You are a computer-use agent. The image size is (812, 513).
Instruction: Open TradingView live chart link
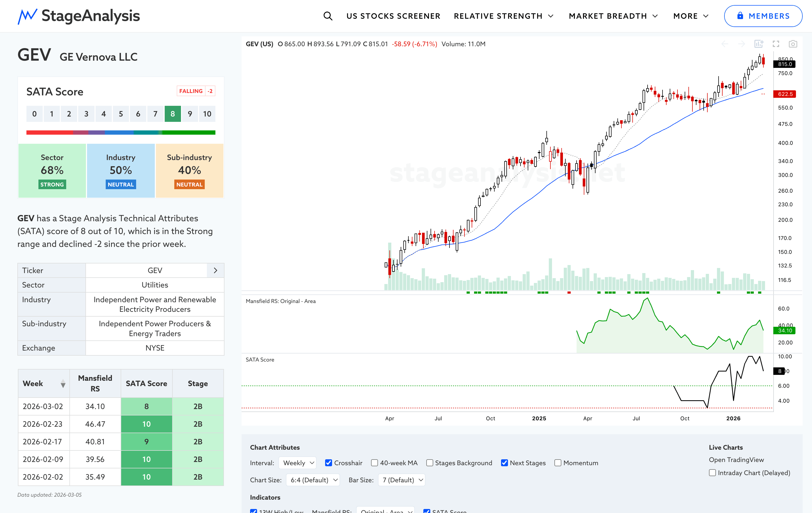click(x=736, y=460)
